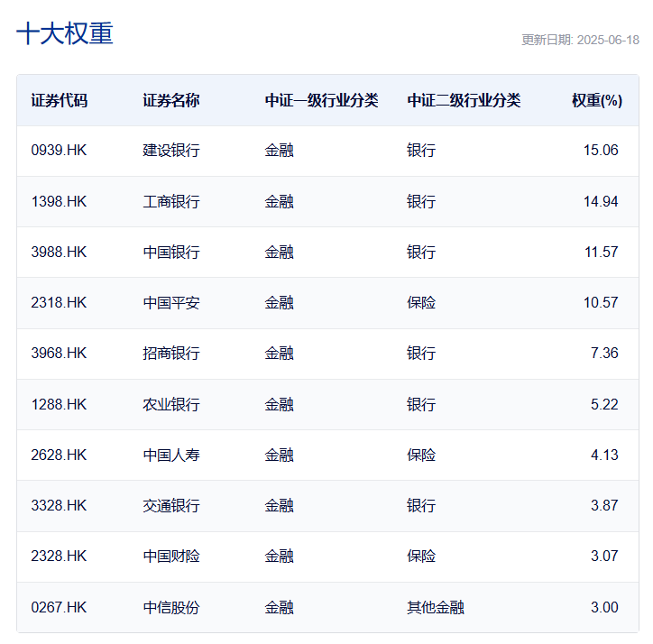Viewport: 653px width, 644px height.
Task: Click the 十大权重 heading
Action: click(x=65, y=33)
